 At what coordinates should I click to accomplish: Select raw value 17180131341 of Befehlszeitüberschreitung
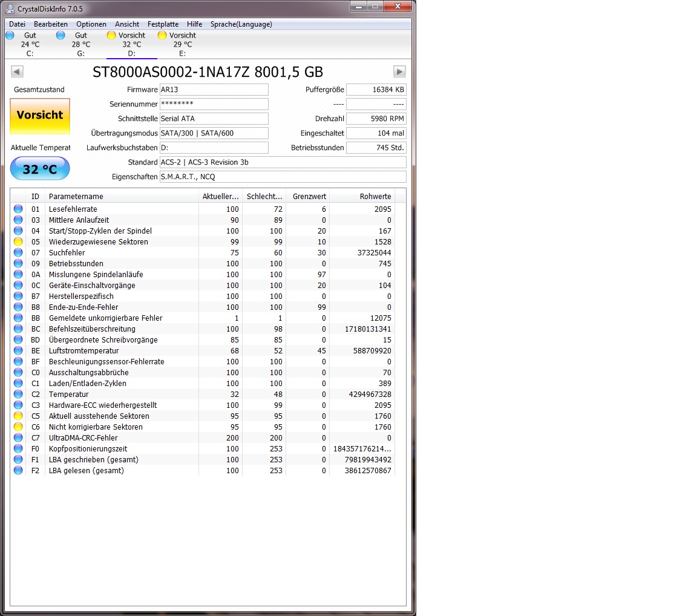click(368, 329)
